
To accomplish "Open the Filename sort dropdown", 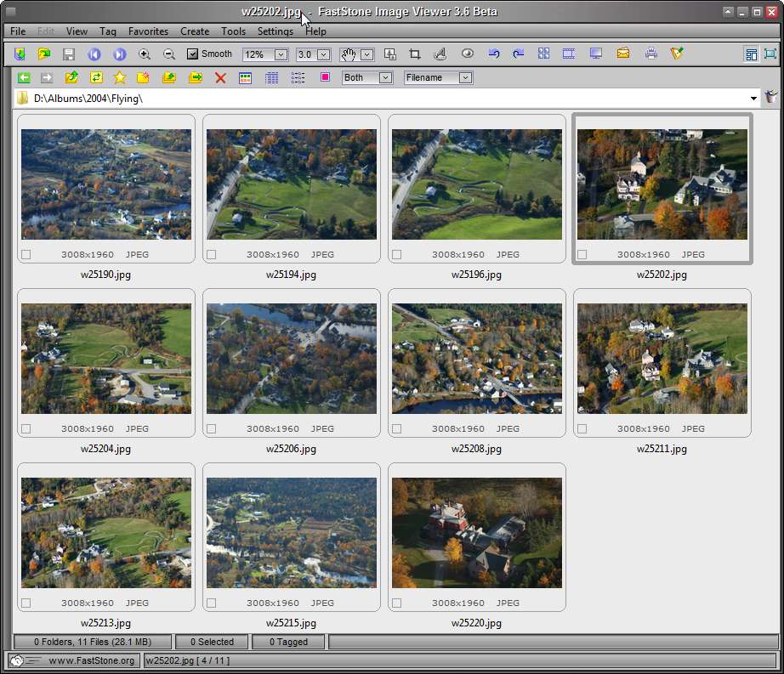I will [465, 78].
